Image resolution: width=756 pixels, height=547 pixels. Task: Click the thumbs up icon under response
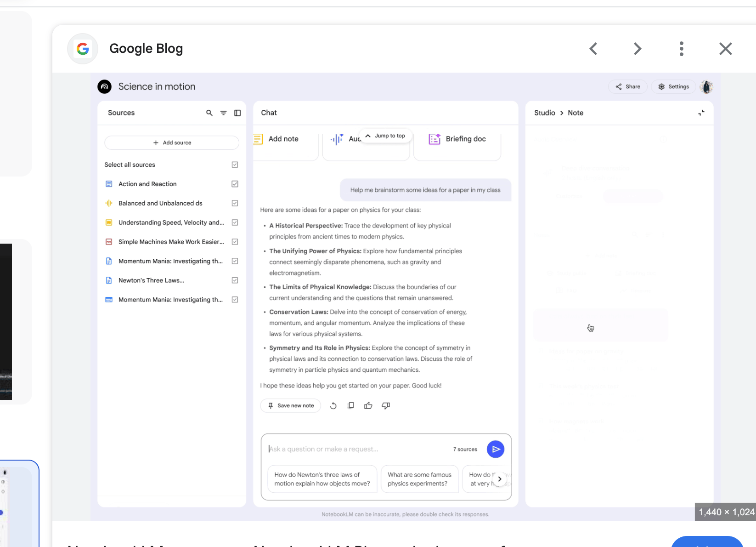point(368,405)
